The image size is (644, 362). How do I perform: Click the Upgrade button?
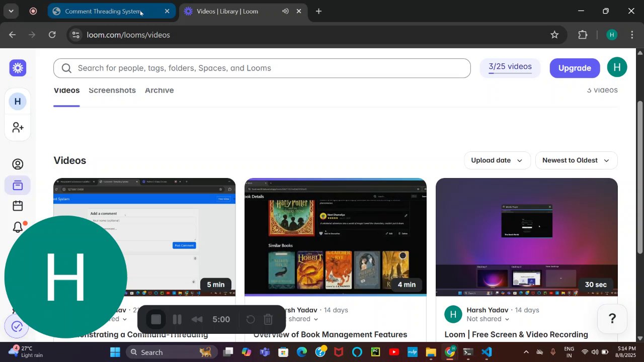(x=575, y=68)
